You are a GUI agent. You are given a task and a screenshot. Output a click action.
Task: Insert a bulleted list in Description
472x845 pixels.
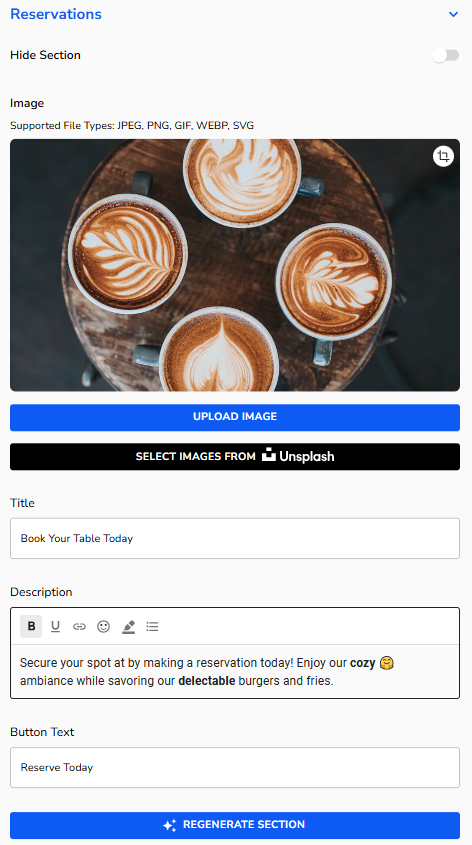pyautogui.click(x=152, y=626)
